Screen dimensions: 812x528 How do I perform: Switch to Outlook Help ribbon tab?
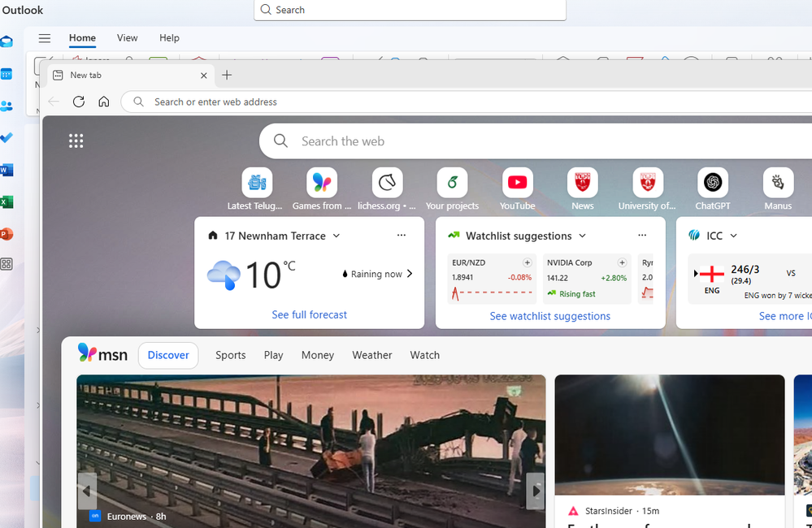pos(169,38)
